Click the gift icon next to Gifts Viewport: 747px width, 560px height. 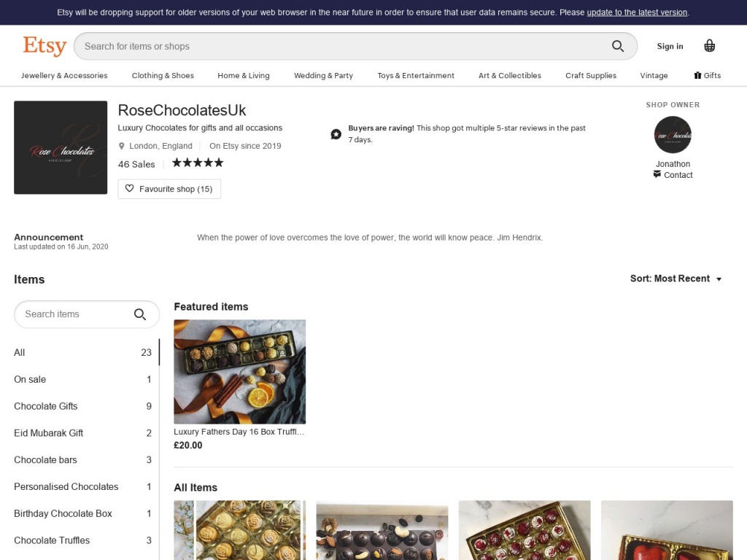697,75
